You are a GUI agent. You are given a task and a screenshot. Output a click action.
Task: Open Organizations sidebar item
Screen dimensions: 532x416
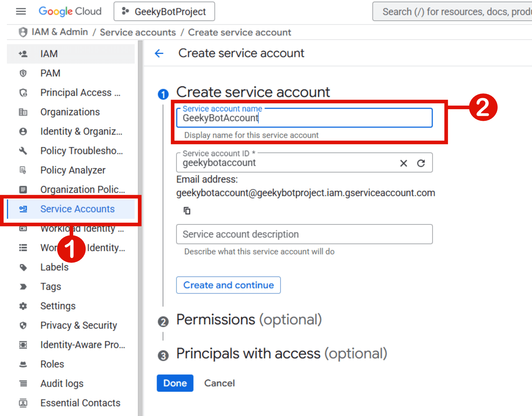click(71, 112)
